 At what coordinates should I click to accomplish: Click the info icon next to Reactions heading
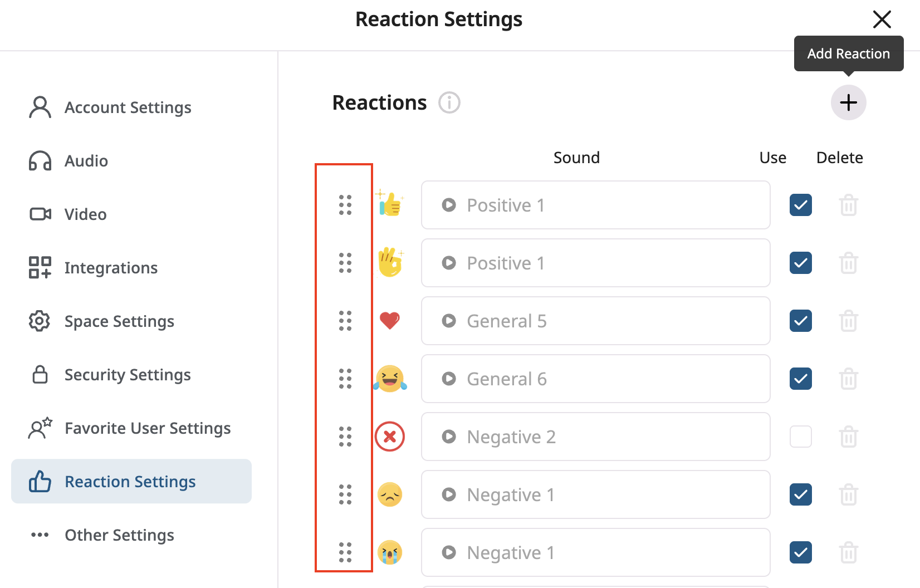point(449,102)
